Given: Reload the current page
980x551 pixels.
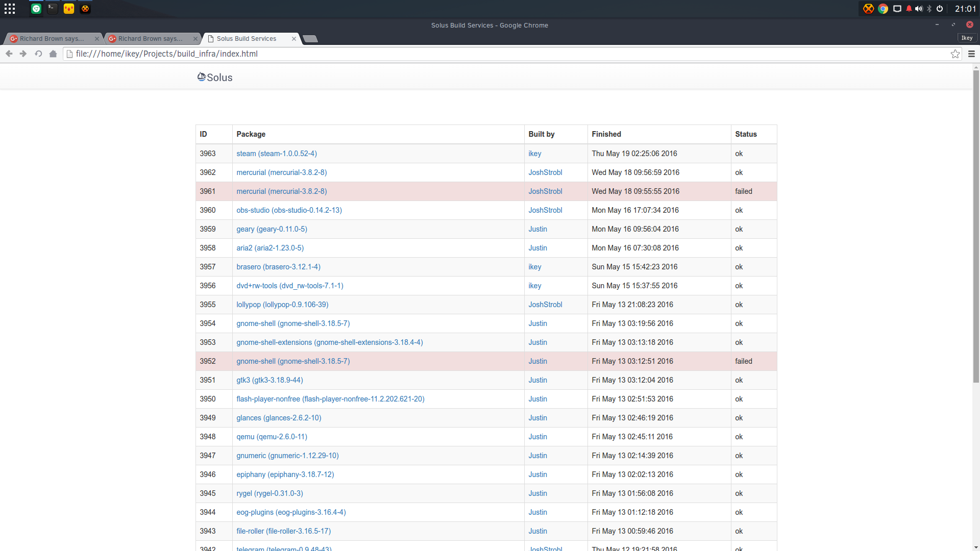Looking at the screenshot, I should click(x=38, y=54).
